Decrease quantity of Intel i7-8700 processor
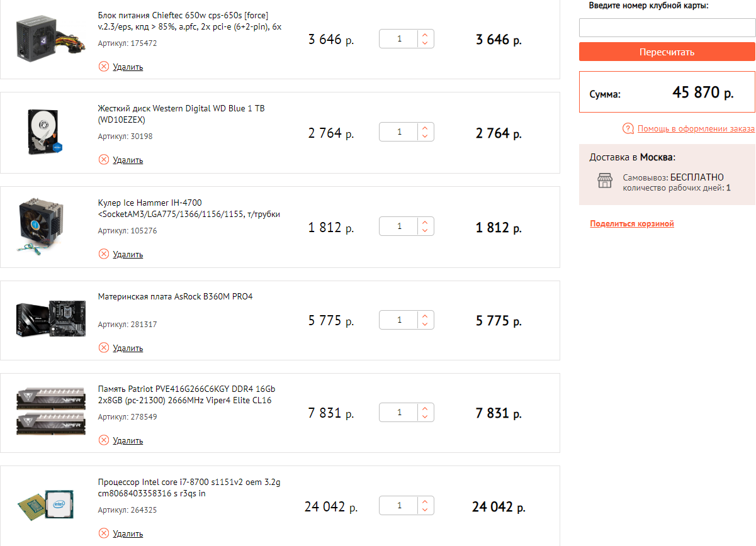 click(x=425, y=510)
